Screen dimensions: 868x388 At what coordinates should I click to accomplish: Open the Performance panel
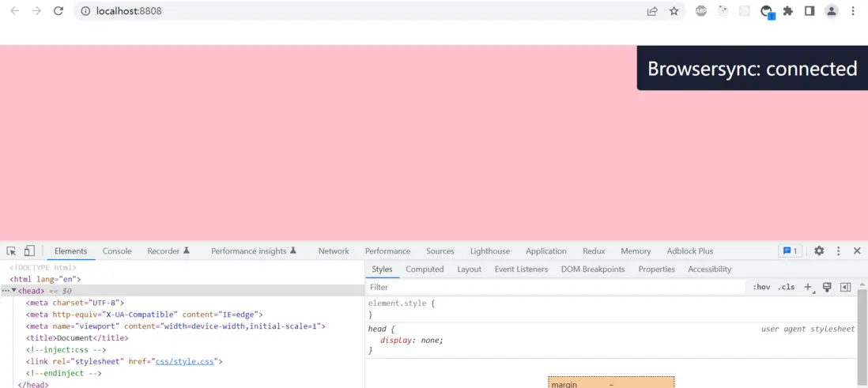point(387,251)
